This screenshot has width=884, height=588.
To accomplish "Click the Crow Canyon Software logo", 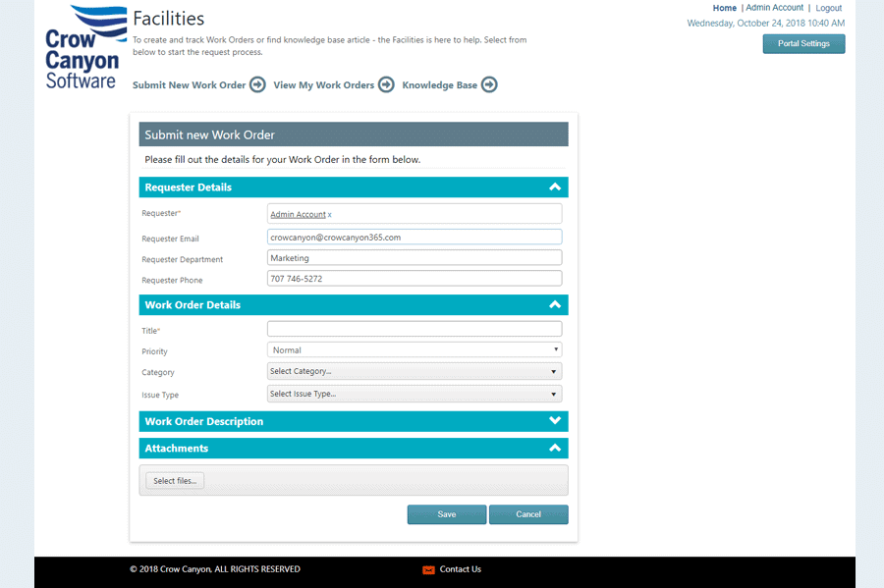I will (x=84, y=47).
